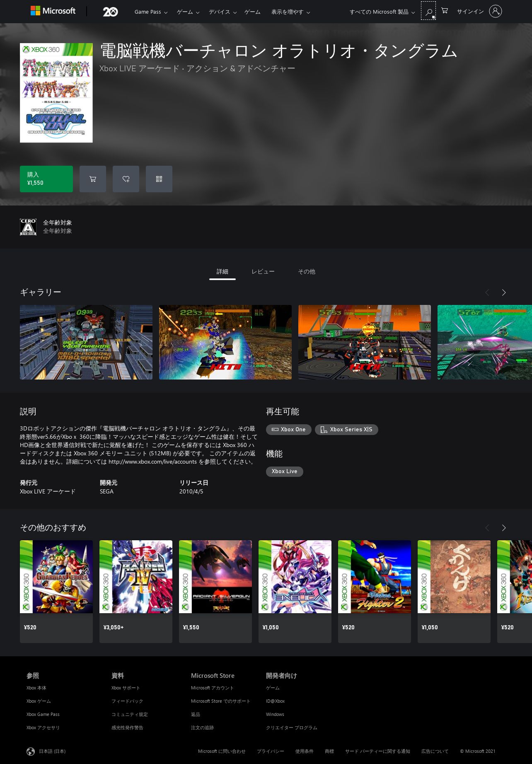The image size is (532, 764).
Task: Open the ID@Xbox footer link
Action: [x=276, y=701]
